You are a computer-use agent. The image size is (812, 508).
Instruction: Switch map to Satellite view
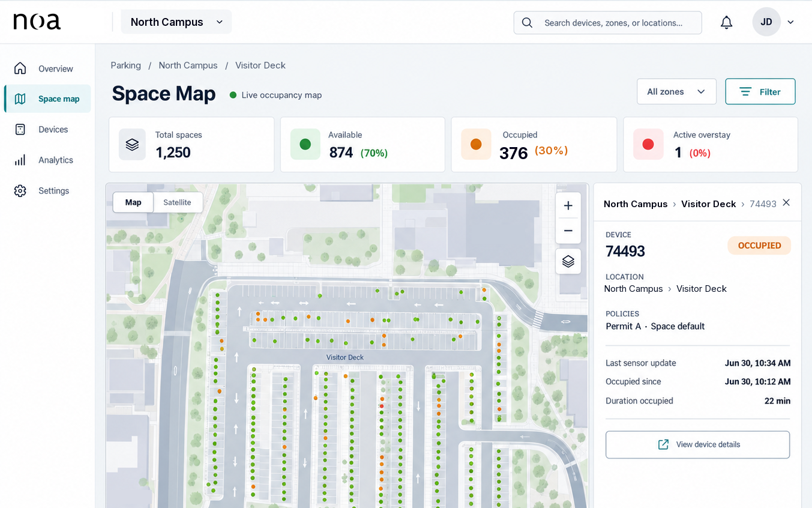point(178,202)
